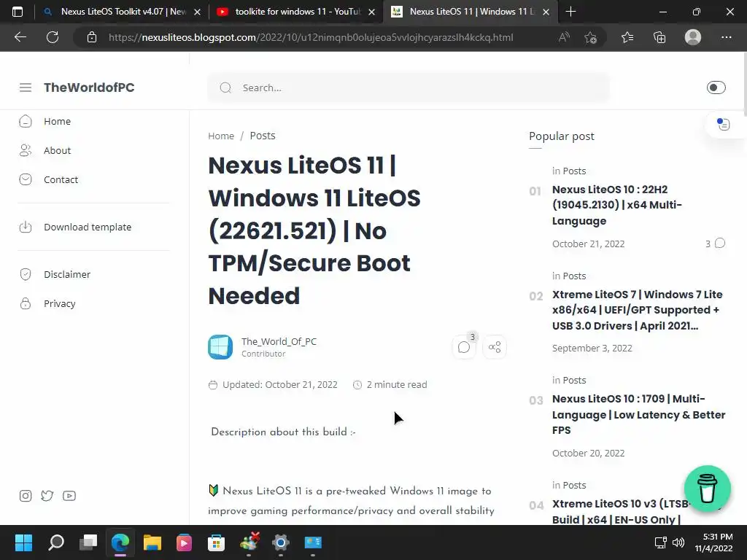Viewport: 747px width, 560px height.
Task: Open File Explorer from the taskbar
Action: 152,542
